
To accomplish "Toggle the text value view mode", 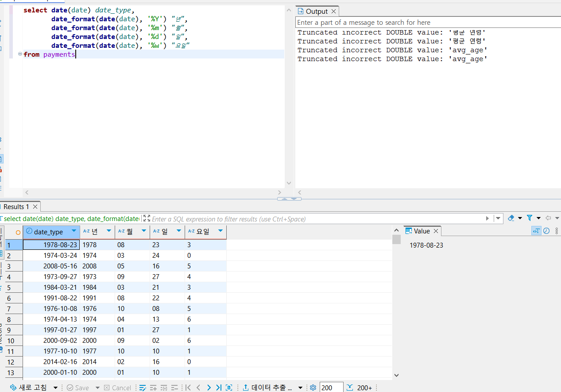I will [x=536, y=231].
